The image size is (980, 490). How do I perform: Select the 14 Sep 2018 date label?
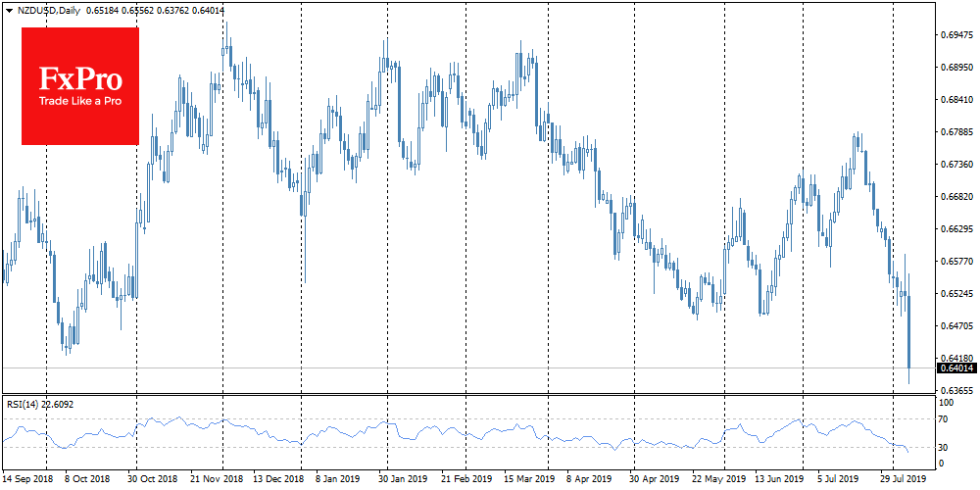click(x=27, y=481)
